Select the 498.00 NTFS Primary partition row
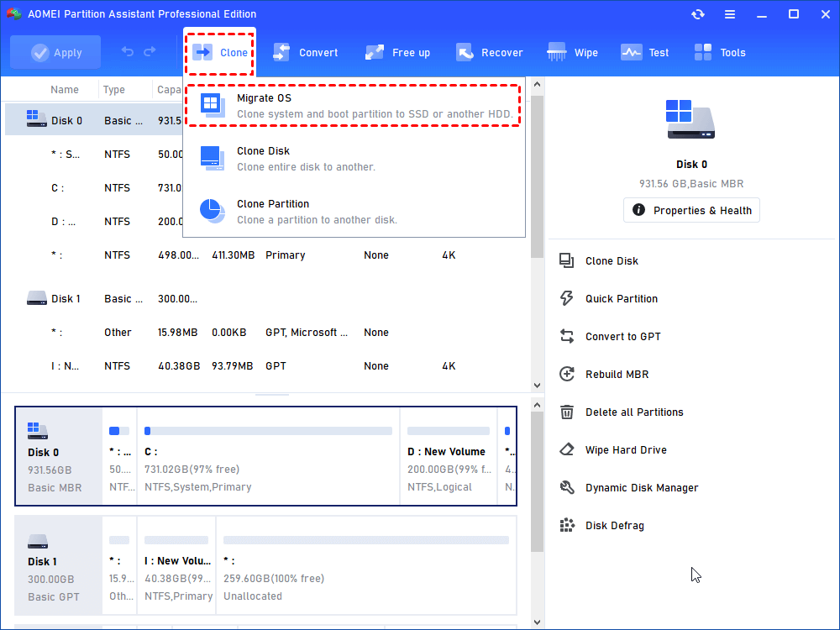The width and height of the screenshot is (840, 630). tap(267, 255)
